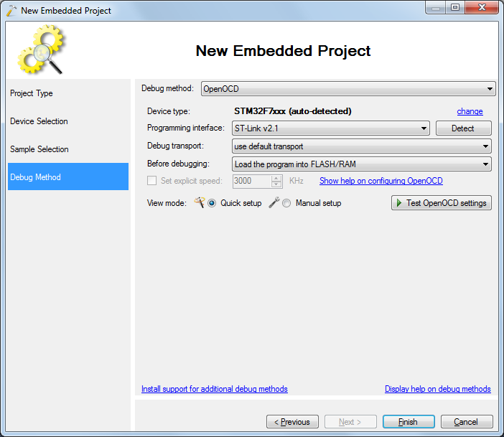The image size is (504, 437).
Task: Open the Debug method OpenOCD dropdown
Action: [x=348, y=89]
